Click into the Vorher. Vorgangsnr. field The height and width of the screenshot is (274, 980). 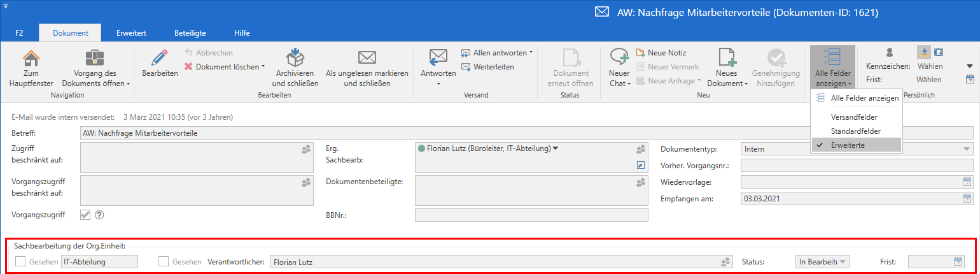(857, 166)
